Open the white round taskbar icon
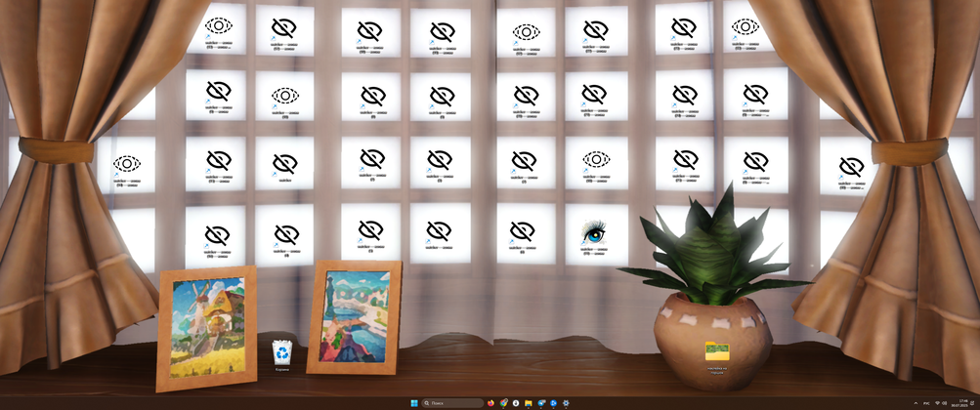The width and height of the screenshot is (980, 410). click(516, 403)
